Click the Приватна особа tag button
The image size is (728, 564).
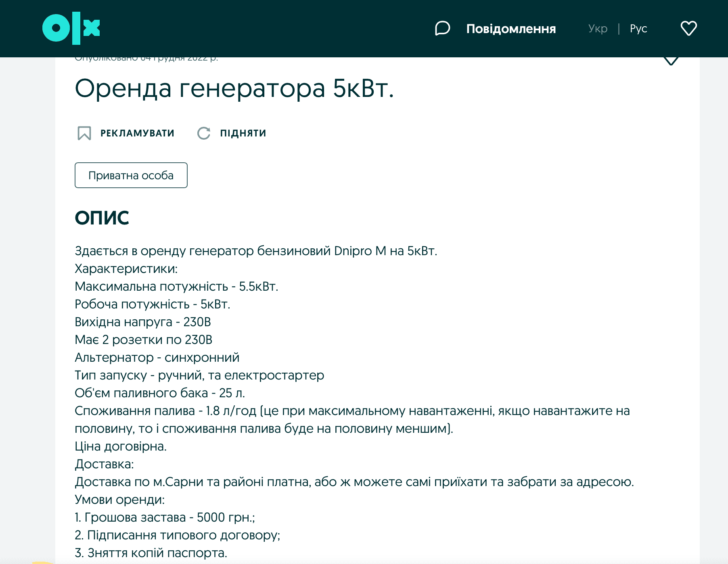click(131, 175)
